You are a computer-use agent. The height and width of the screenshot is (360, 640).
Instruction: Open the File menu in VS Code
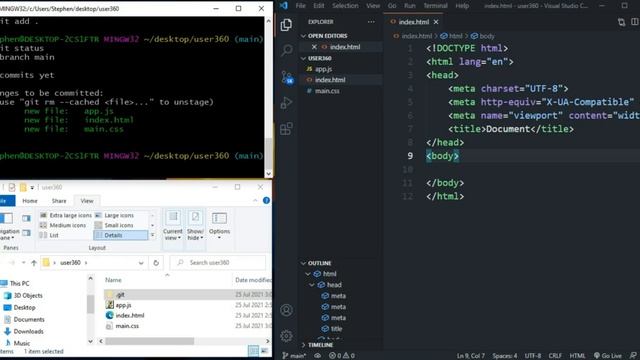(x=301, y=6)
